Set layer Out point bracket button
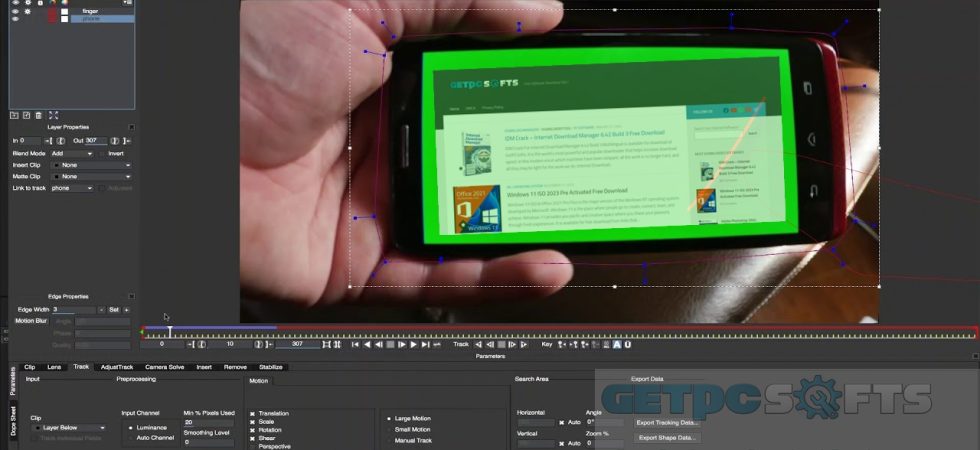The height and width of the screenshot is (450, 980). (x=127, y=141)
